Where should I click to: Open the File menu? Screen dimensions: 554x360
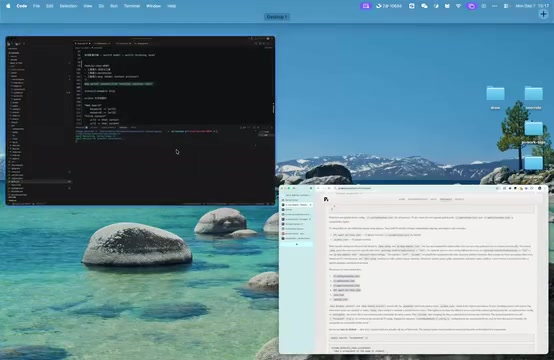tap(36, 6)
